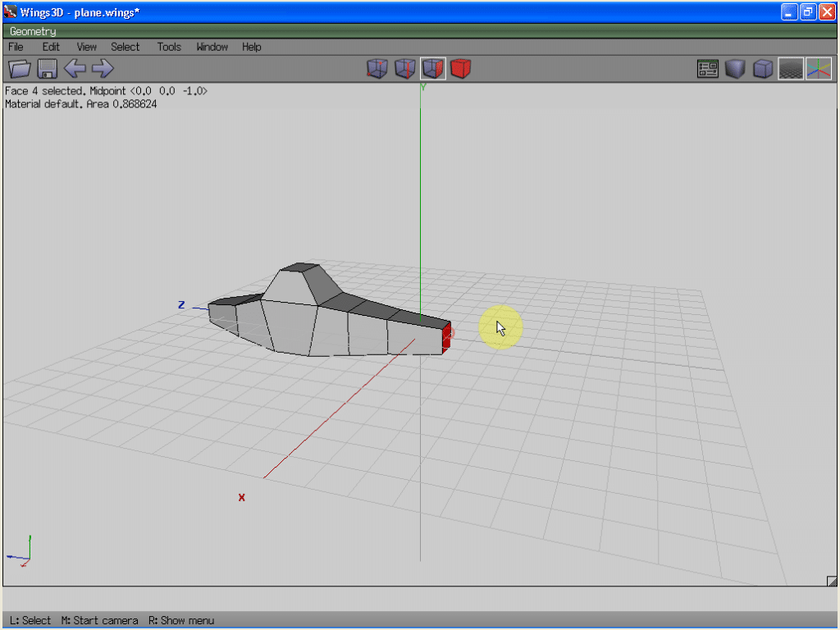The width and height of the screenshot is (840, 630).
Task: Open the preferences panel icon
Action: point(708,69)
